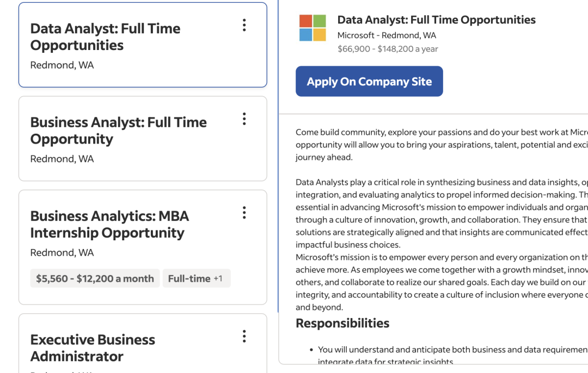Show more options for MBA Internship listing
588x373 pixels.
[244, 213]
